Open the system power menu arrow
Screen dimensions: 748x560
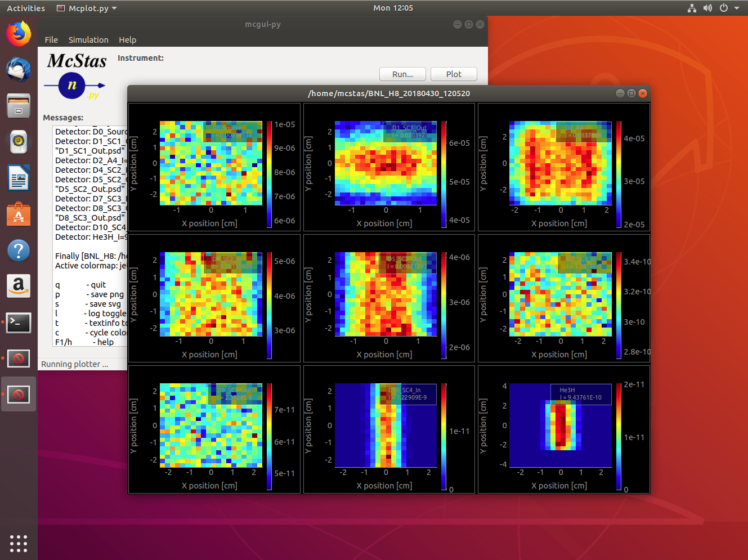pos(737,8)
